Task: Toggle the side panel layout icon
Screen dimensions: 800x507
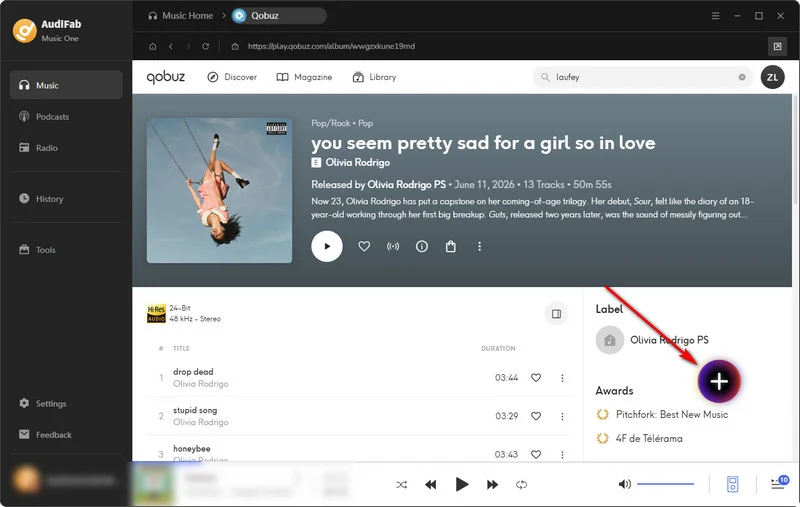Action: [556, 314]
